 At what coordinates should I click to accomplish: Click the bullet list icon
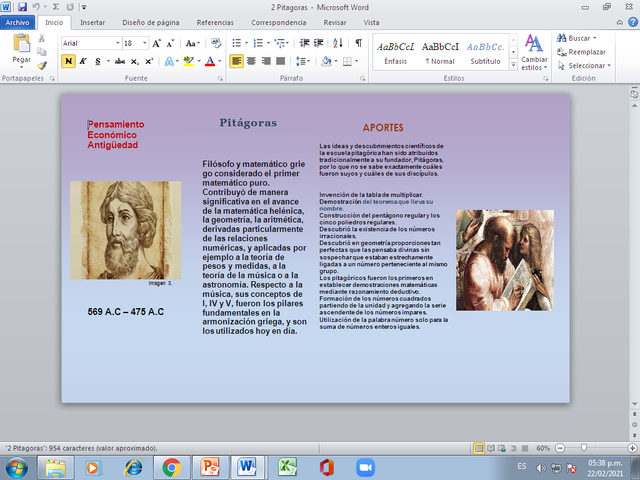click(236, 43)
